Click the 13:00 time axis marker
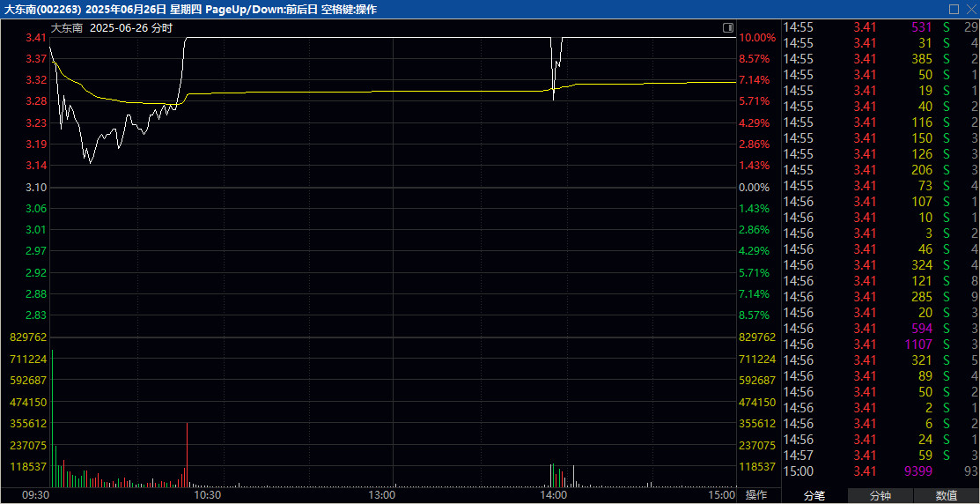The width and height of the screenshot is (980, 504). (381, 495)
